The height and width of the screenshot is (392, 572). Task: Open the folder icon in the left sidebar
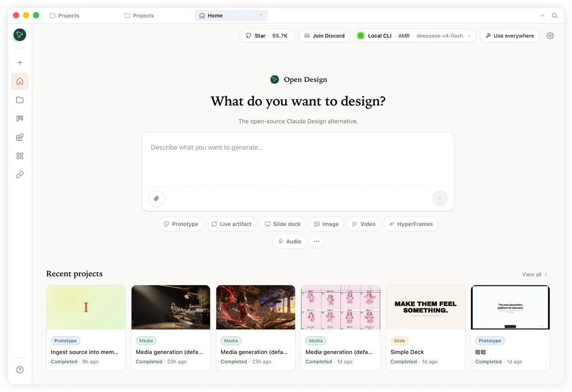pyautogui.click(x=20, y=100)
